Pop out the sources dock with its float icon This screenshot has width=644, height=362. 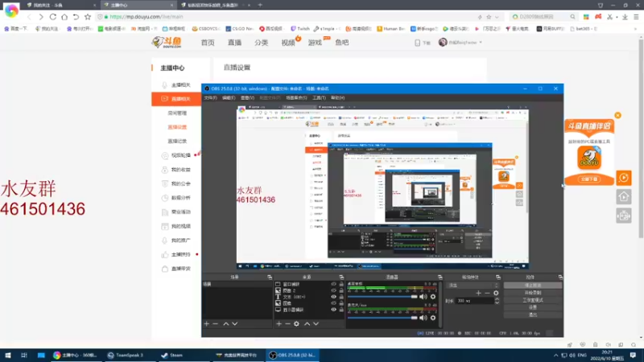[x=341, y=278]
